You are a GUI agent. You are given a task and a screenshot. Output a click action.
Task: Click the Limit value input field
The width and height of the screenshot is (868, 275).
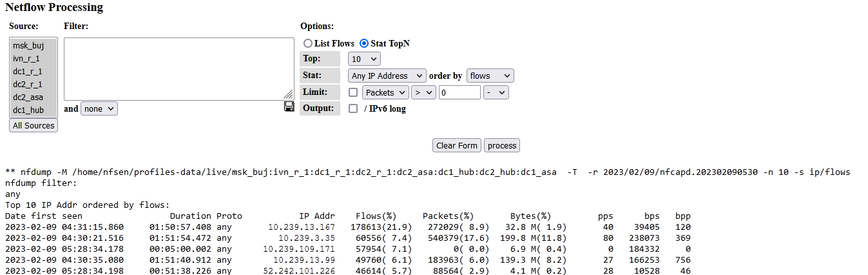[459, 92]
